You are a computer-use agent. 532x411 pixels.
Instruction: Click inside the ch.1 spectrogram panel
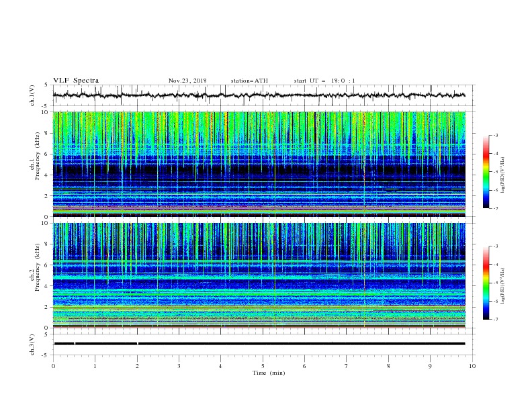coord(259,164)
